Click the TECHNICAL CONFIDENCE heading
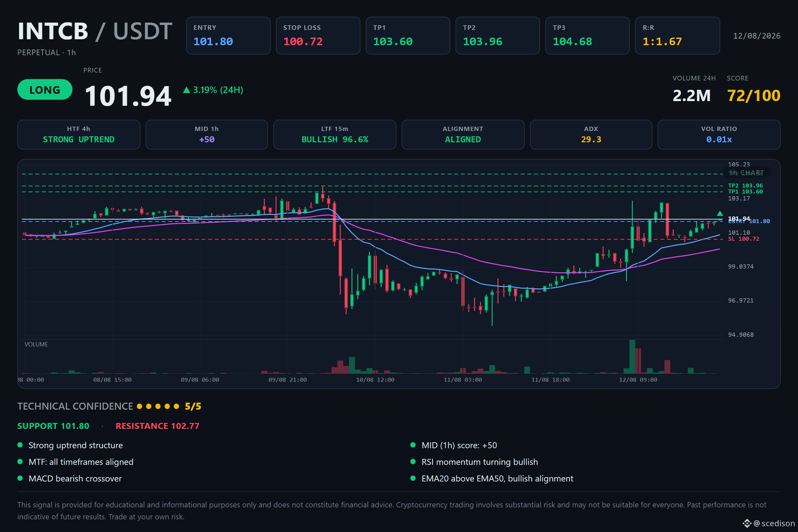Screen dimensions: 798x532 pyautogui.click(x=75, y=406)
